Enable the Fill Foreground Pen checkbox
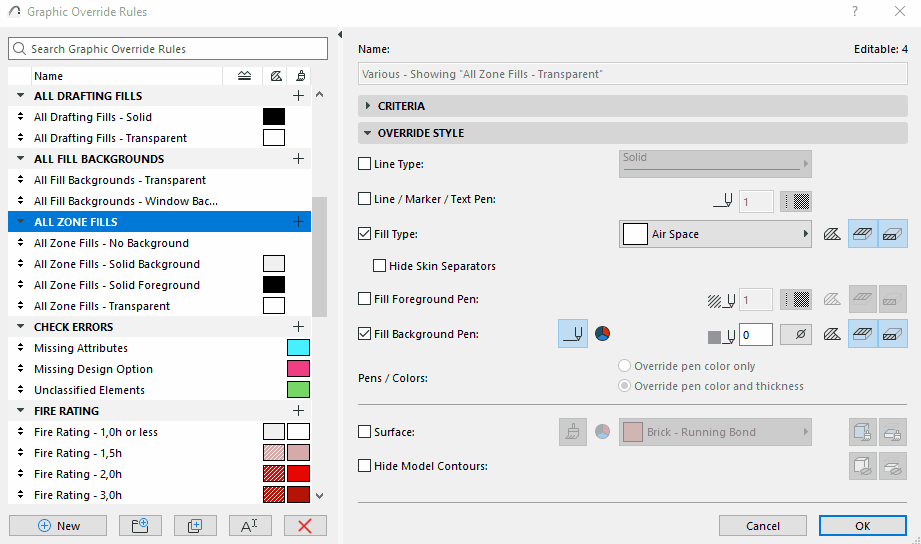921x544 pixels. pos(364,298)
